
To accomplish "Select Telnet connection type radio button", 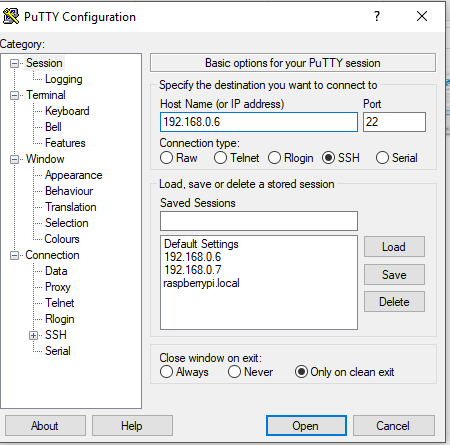I will pyautogui.click(x=220, y=158).
